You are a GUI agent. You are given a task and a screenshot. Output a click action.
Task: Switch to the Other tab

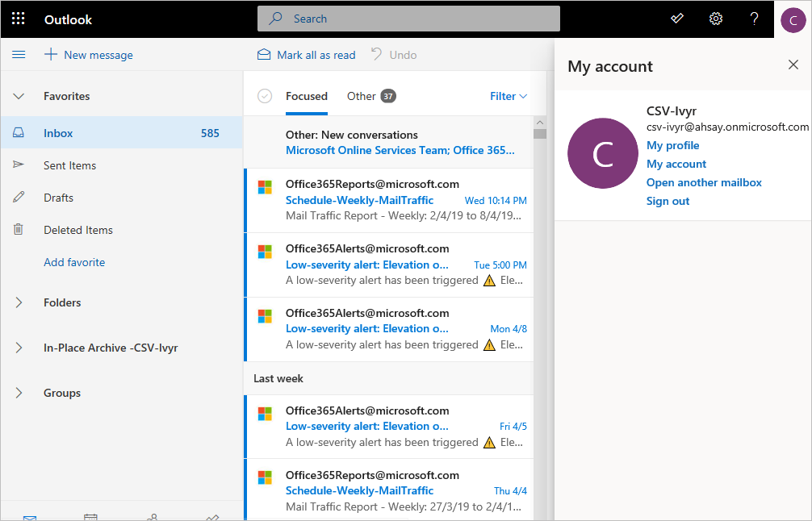click(x=362, y=96)
